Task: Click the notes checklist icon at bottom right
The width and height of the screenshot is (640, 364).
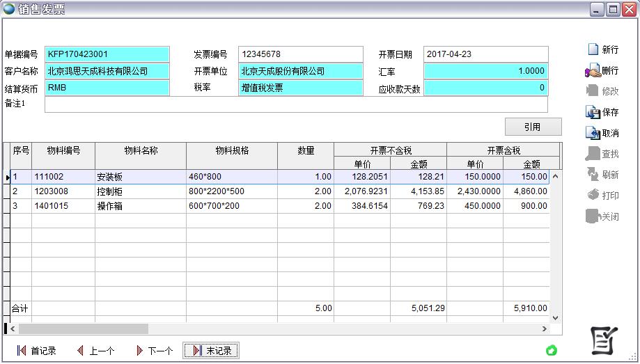Action: [604, 340]
